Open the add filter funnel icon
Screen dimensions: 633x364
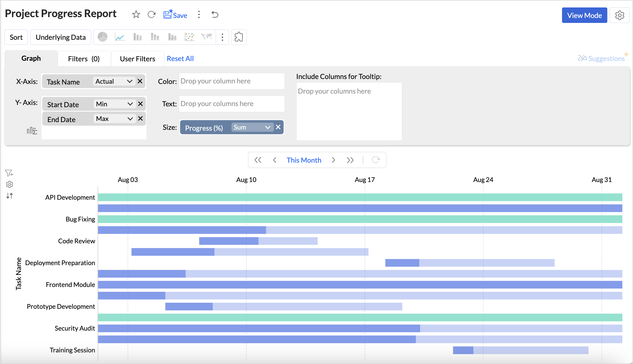pyautogui.click(x=9, y=173)
